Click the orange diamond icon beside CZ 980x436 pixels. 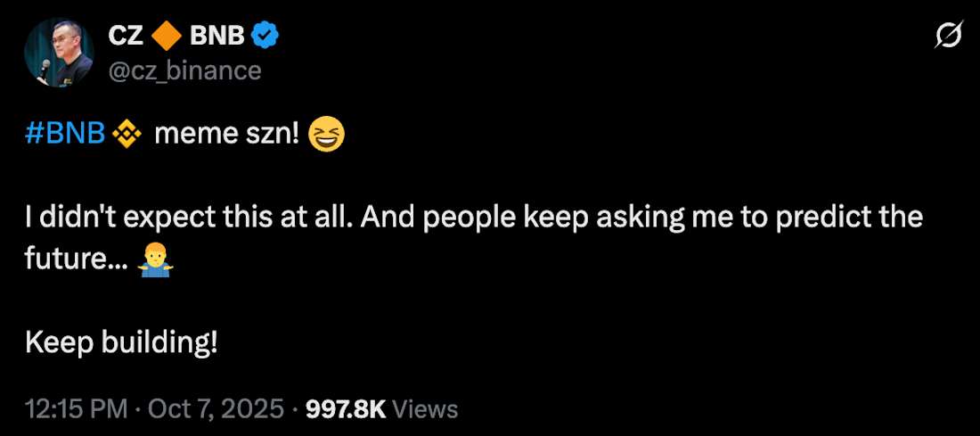tap(167, 37)
